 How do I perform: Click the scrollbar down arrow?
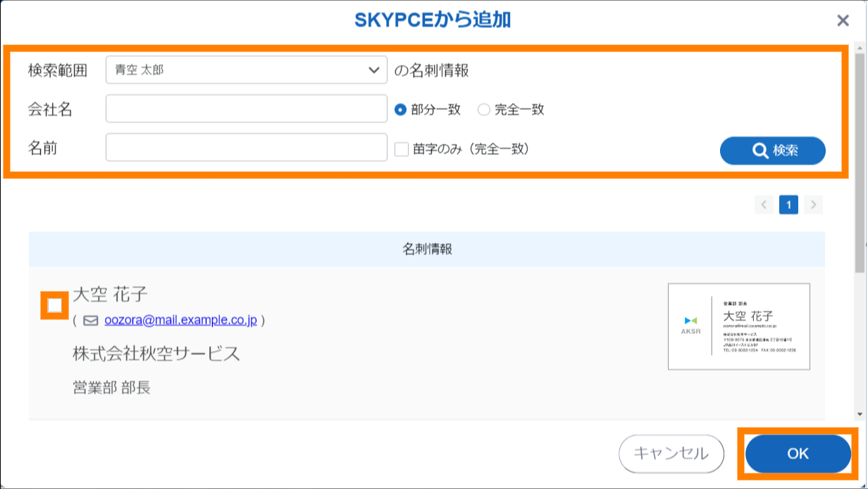[x=860, y=414]
